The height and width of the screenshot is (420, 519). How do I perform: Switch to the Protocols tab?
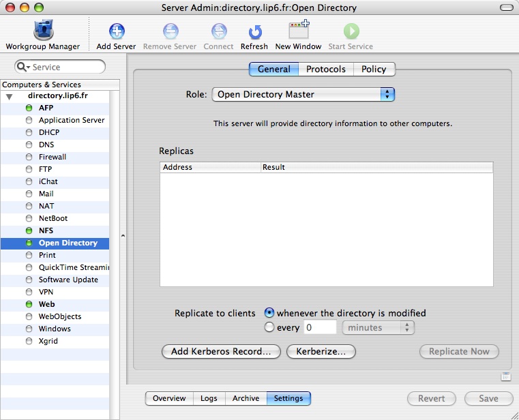(x=325, y=69)
